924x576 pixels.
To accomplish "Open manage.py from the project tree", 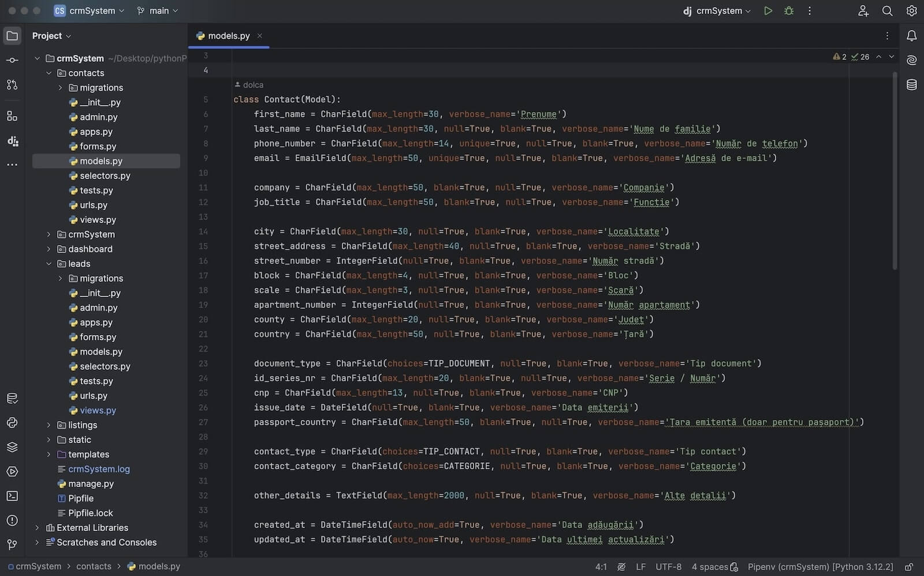I will [x=91, y=484].
